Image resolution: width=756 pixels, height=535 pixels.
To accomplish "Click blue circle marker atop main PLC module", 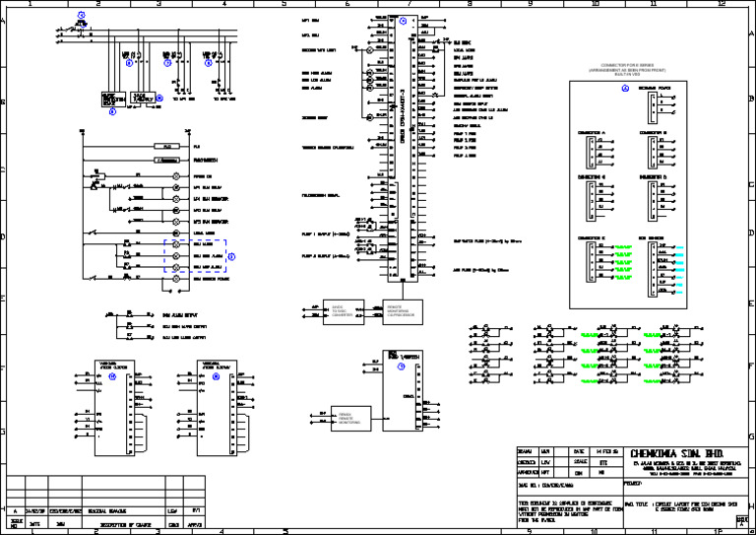I will [403, 21].
